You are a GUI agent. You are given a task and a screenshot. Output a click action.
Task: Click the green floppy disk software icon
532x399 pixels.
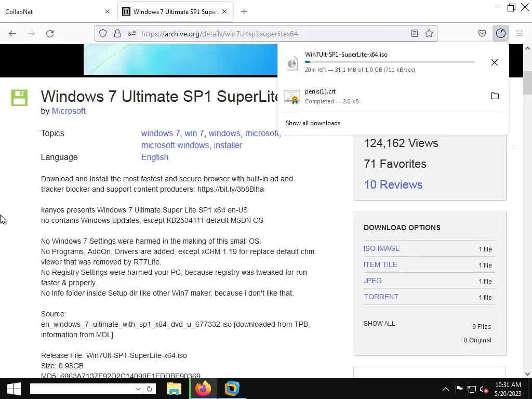19,98
